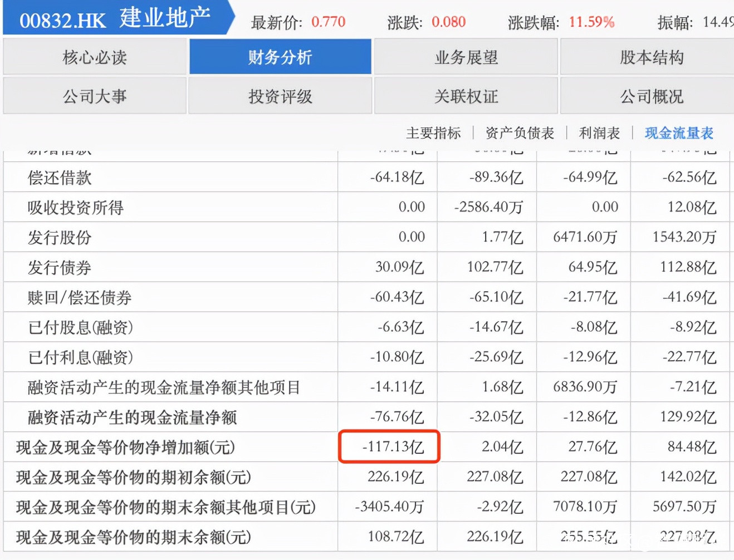The height and width of the screenshot is (560, 734).
Task: Click the 84.48亿 net increase cell
Action: coord(692,448)
